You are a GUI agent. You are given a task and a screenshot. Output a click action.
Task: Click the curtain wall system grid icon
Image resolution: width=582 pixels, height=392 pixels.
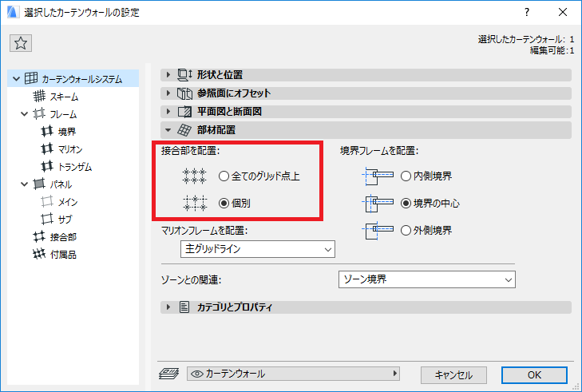coord(31,78)
